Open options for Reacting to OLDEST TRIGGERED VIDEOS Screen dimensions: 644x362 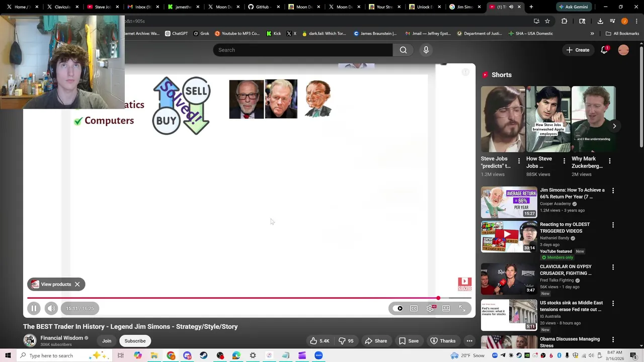613,225
